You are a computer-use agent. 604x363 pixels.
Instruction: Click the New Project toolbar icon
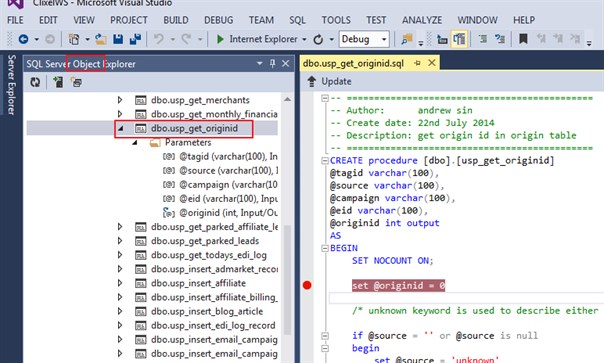click(74, 39)
